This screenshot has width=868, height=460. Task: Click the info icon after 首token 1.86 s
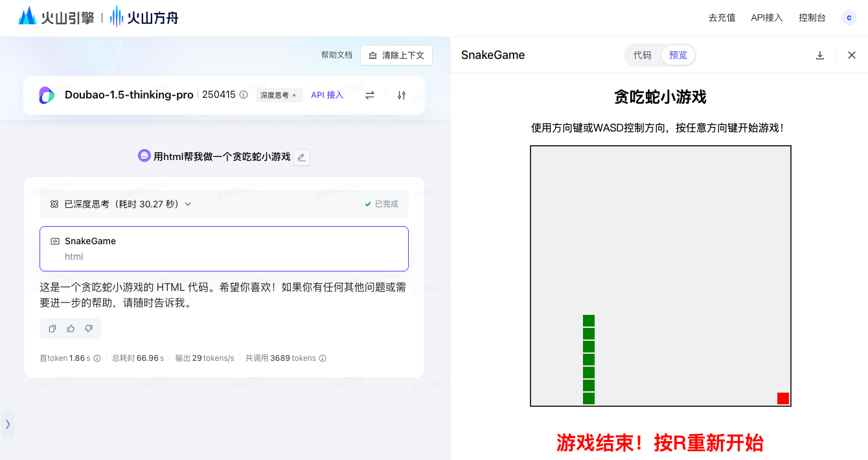click(x=97, y=358)
